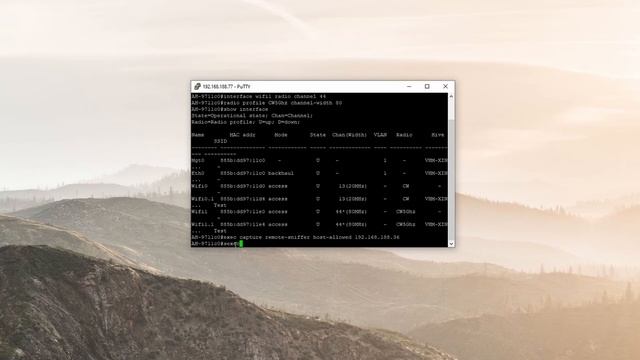This screenshot has width=640, height=360.
Task: Click the 'SSID' header text
Action: [220, 141]
